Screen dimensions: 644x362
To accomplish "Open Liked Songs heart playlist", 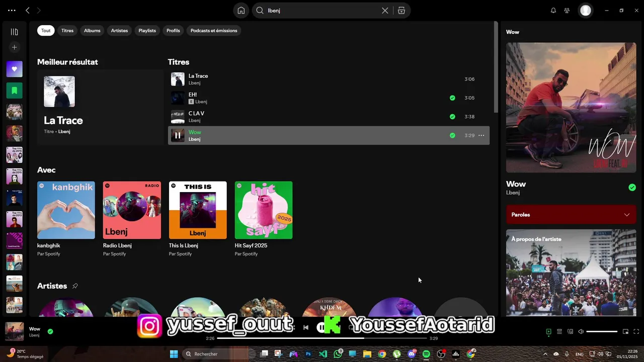I will tap(14, 69).
